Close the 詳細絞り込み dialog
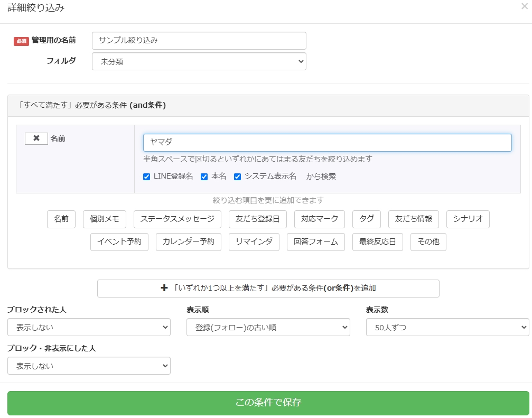The image size is (532, 418). [x=524, y=6]
